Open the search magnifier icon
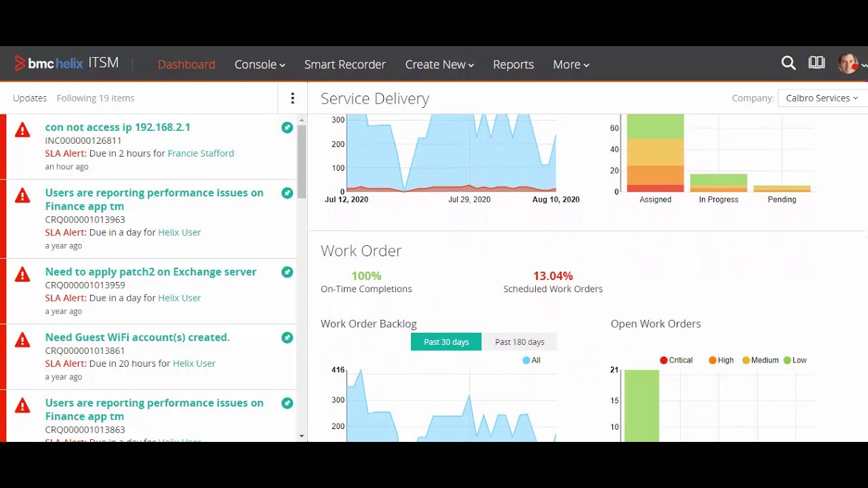This screenshot has width=868, height=488. 788,64
